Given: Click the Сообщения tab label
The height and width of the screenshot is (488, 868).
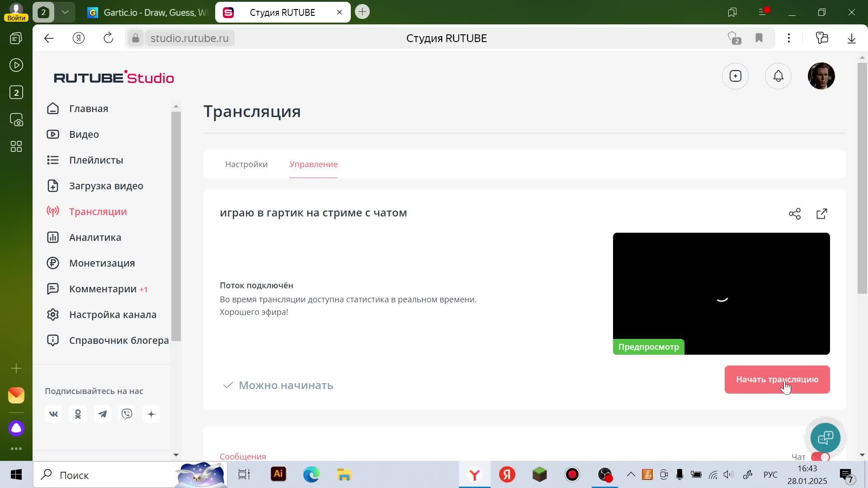Looking at the screenshot, I should (243, 456).
